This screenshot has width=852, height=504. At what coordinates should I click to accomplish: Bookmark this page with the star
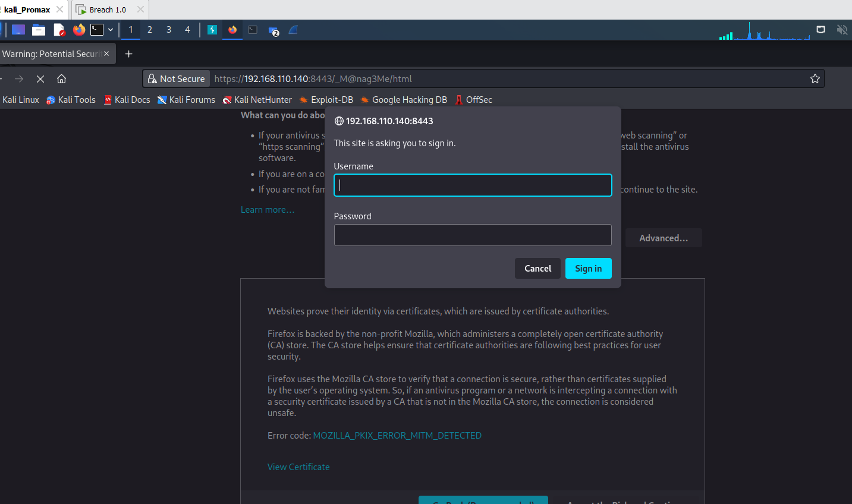point(815,78)
